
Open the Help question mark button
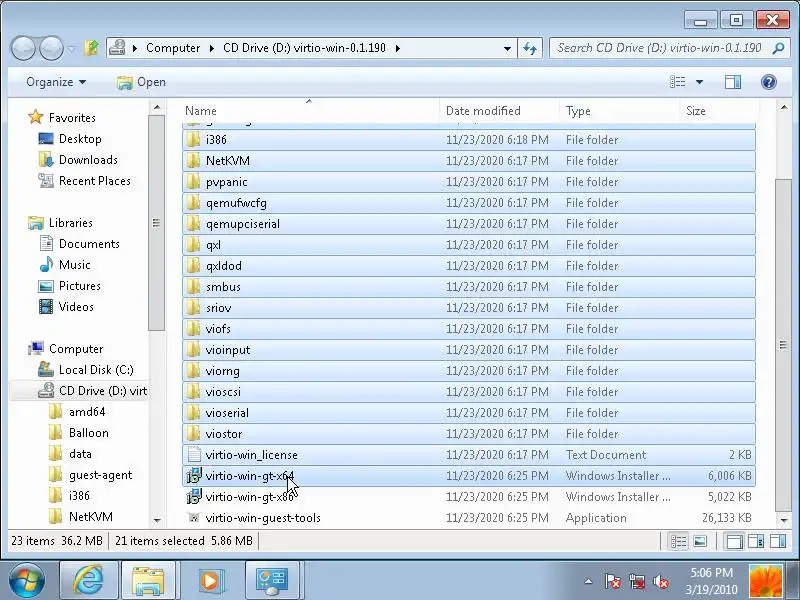tap(768, 82)
